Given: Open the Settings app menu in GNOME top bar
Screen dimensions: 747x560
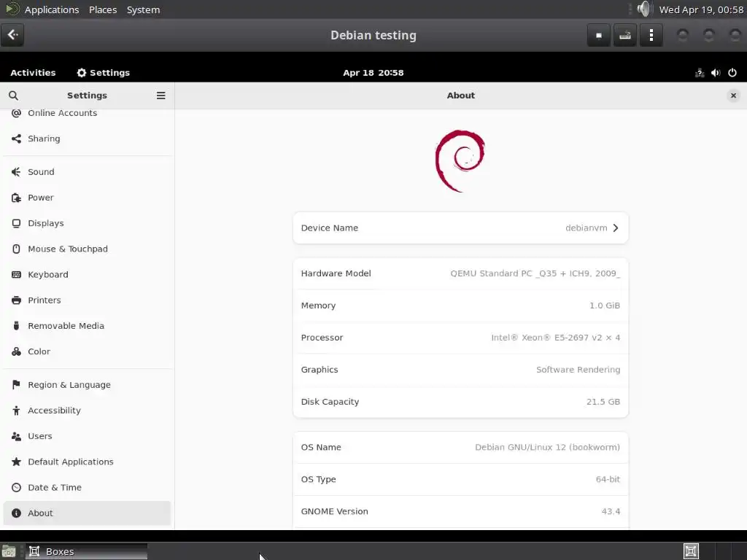Looking at the screenshot, I should (104, 73).
